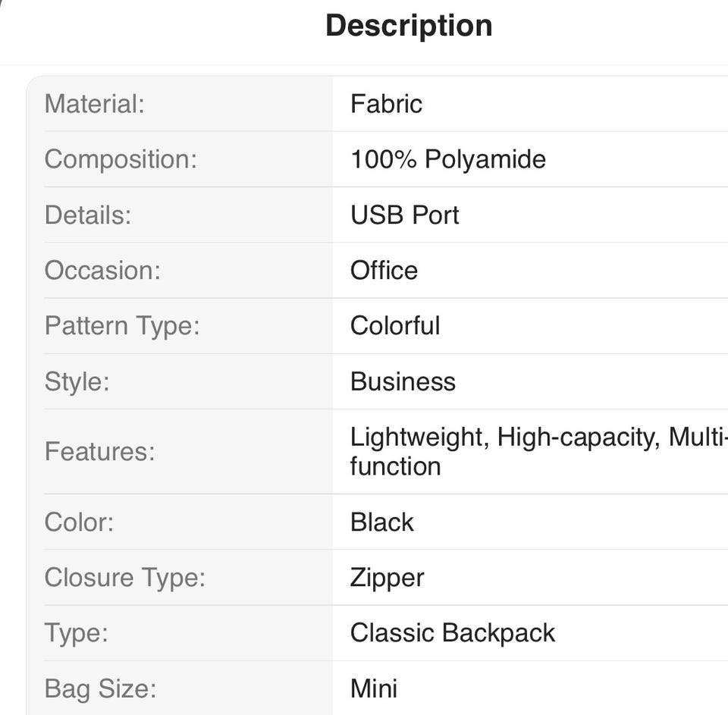
Task: Select the Mini bag size value
Action: tap(373, 688)
